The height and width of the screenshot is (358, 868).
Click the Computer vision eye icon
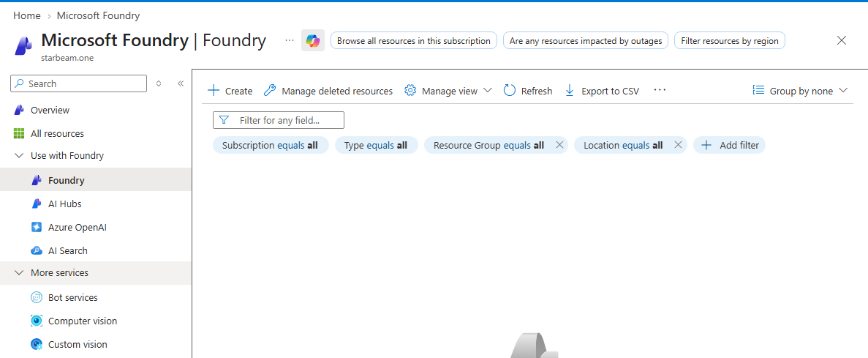point(37,321)
